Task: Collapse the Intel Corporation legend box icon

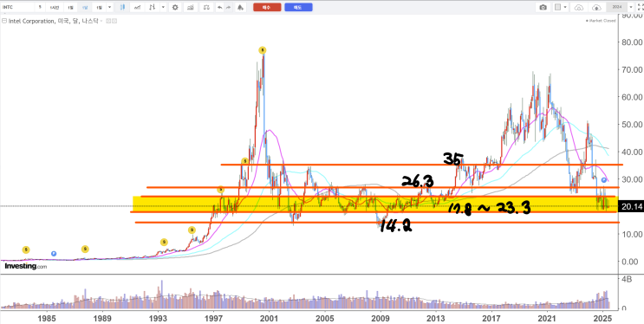Action: coord(4,21)
